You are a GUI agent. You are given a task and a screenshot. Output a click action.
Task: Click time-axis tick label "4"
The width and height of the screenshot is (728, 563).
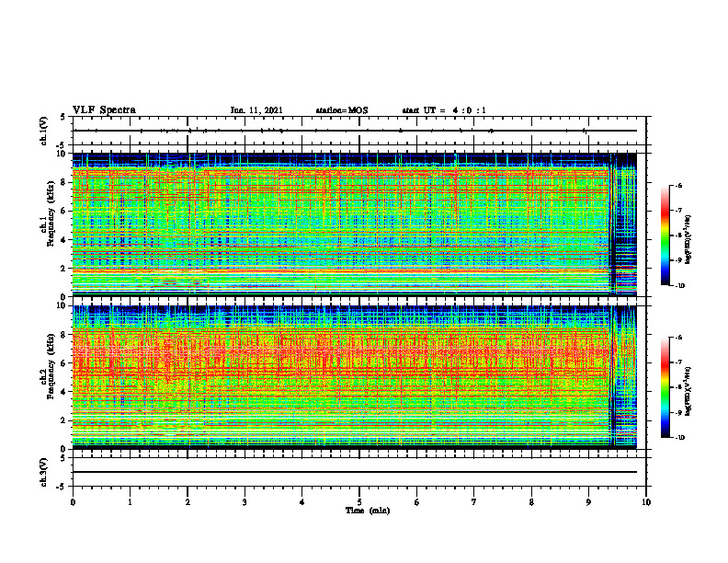click(x=302, y=502)
